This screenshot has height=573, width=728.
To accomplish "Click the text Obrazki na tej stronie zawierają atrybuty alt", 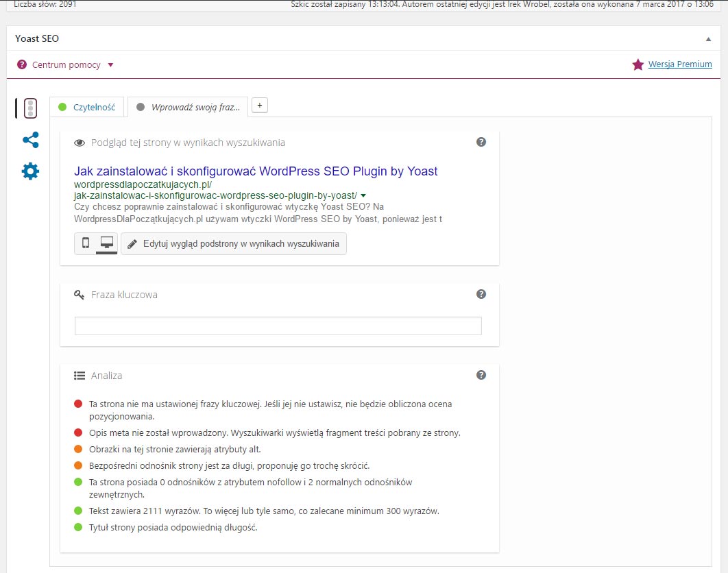I will point(175,450).
